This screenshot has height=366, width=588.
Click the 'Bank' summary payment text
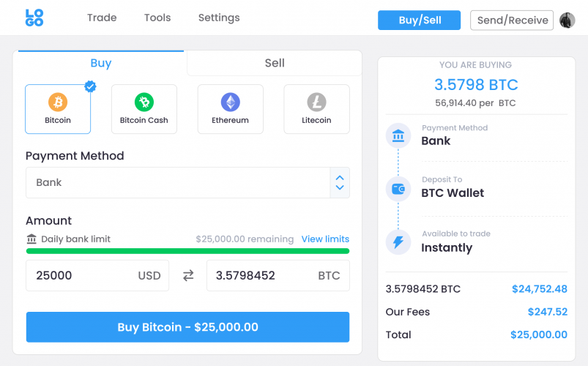pos(436,141)
